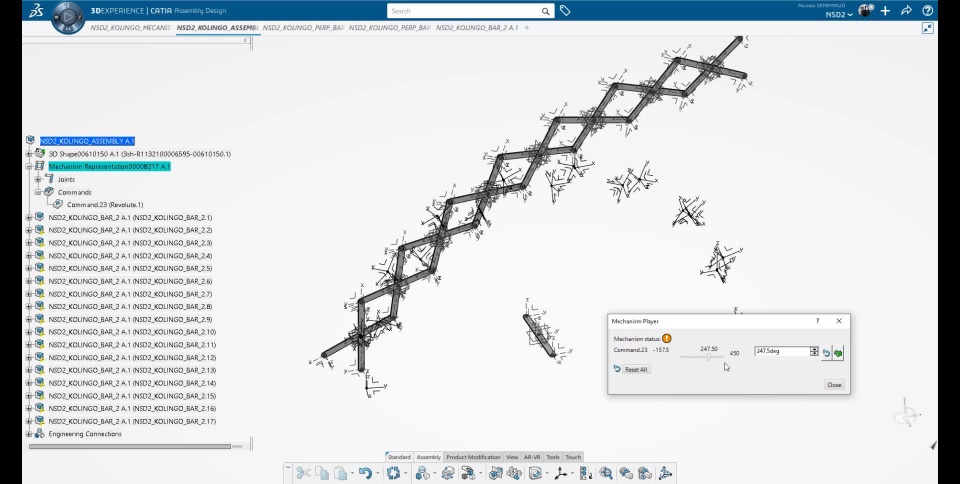Click the 3DS logo in top bar
The image size is (960, 484).
[36, 10]
